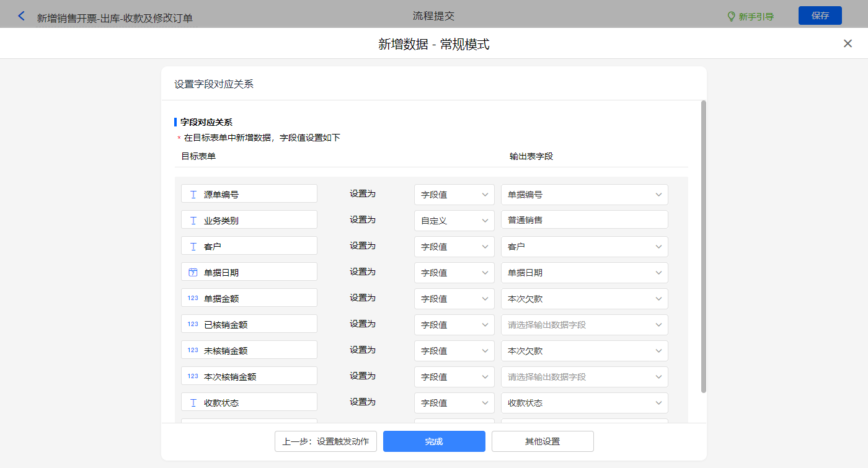Click the number icon beside 已核销金额
Viewport: 868px width, 468px height.
click(193, 324)
